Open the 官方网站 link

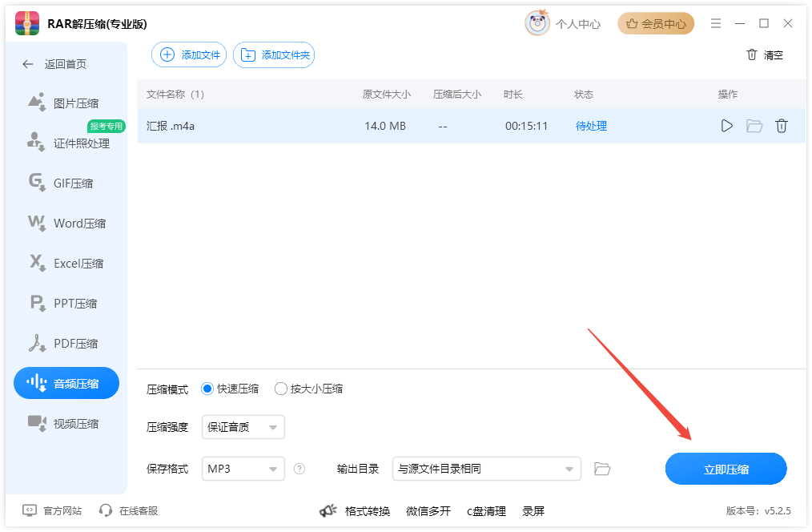point(52,510)
